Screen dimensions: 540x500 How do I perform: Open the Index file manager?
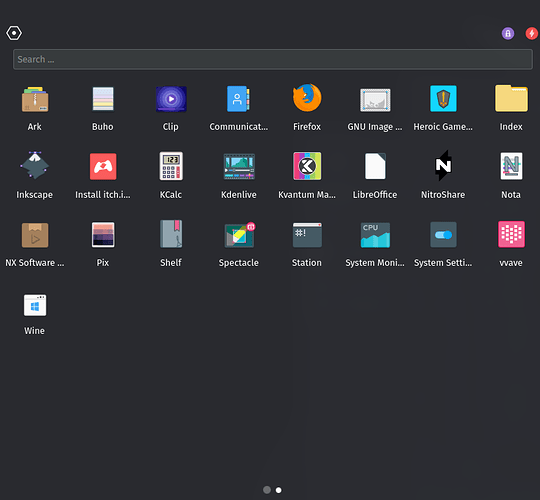(x=511, y=98)
